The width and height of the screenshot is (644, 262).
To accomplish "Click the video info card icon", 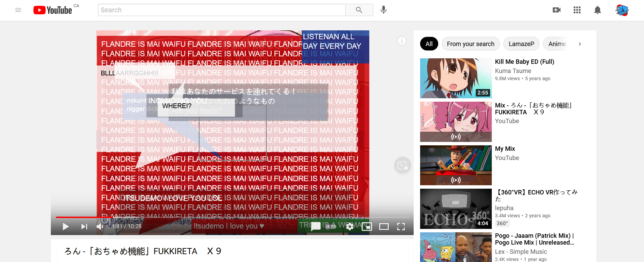I will [x=402, y=41].
